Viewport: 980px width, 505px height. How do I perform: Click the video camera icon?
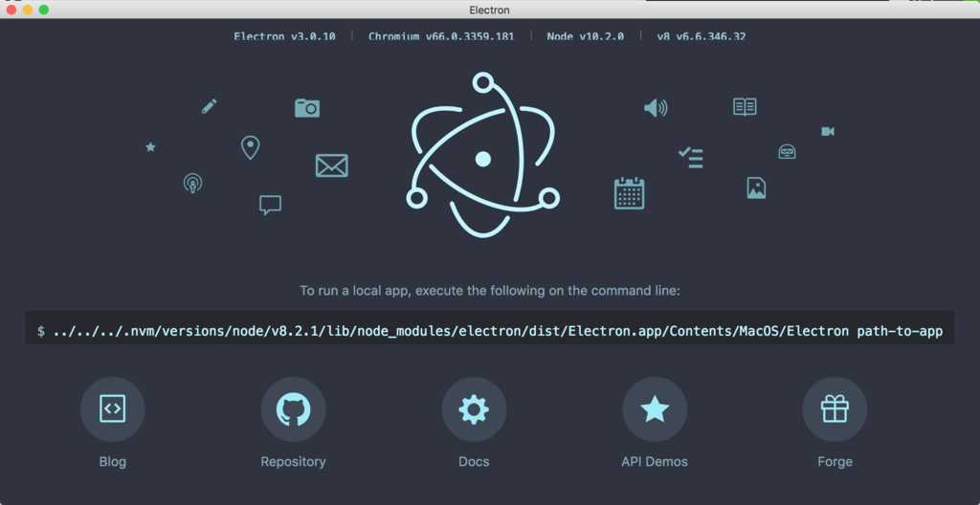828,131
